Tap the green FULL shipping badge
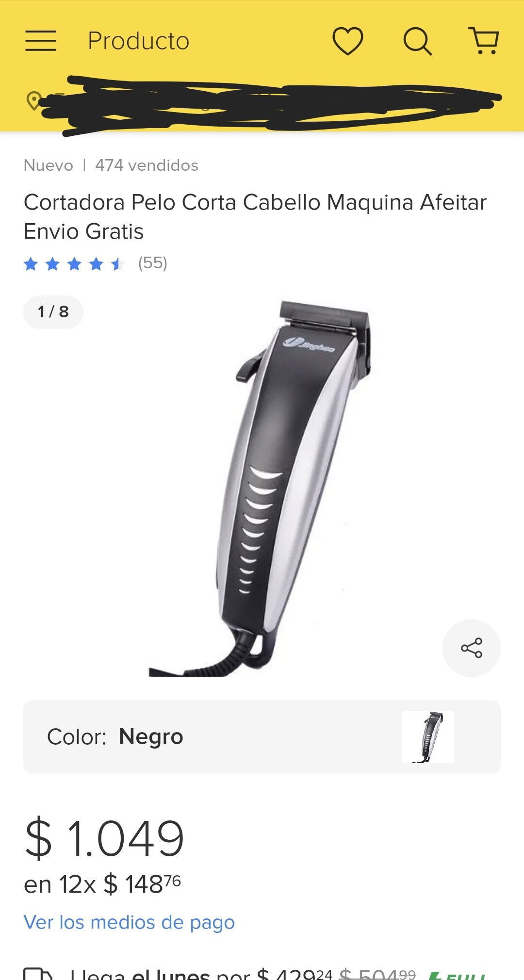 point(457,975)
